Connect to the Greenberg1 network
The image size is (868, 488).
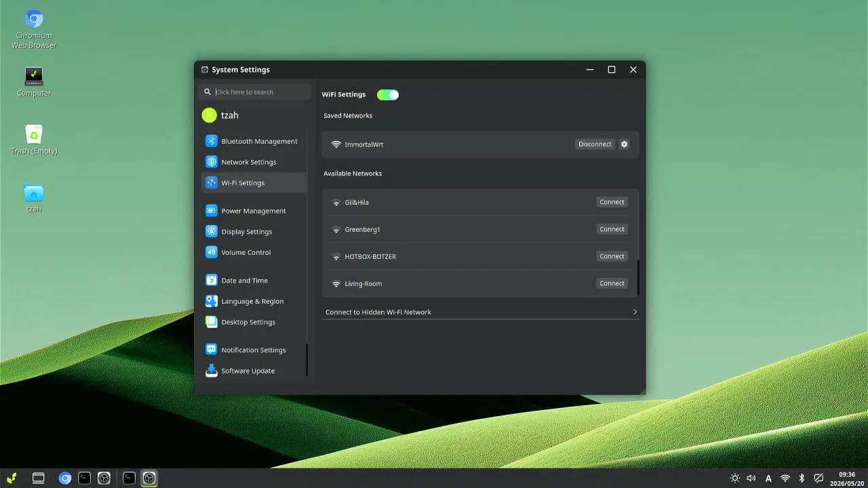click(x=612, y=229)
